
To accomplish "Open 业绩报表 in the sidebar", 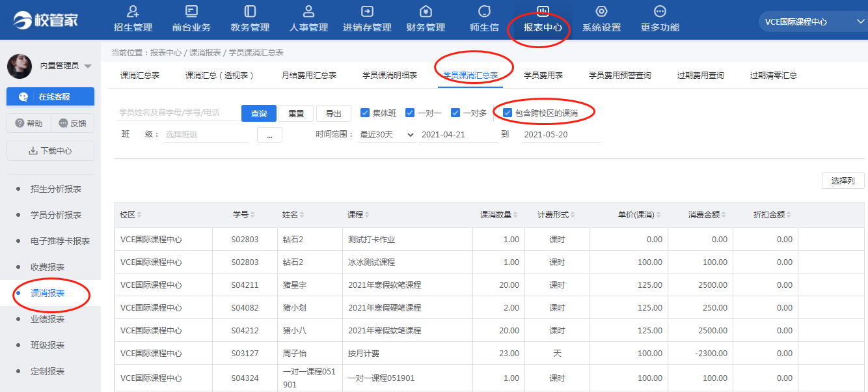I will click(x=47, y=319).
